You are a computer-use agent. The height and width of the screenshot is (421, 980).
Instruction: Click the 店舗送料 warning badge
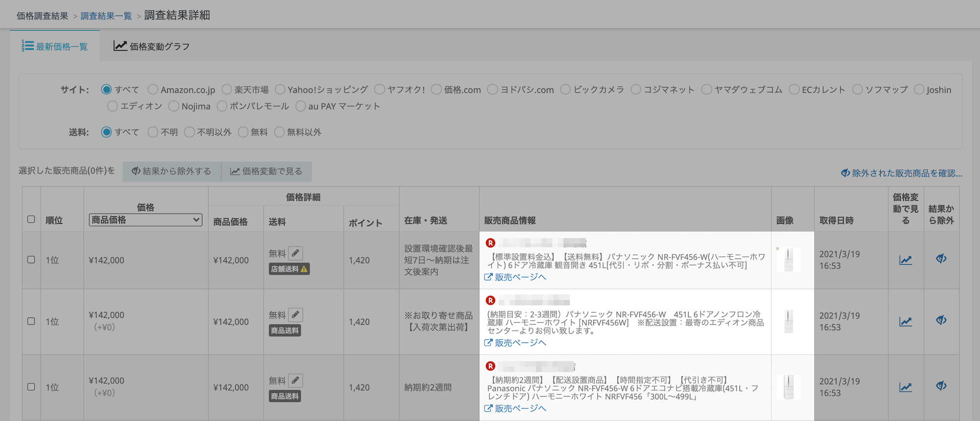point(289,269)
